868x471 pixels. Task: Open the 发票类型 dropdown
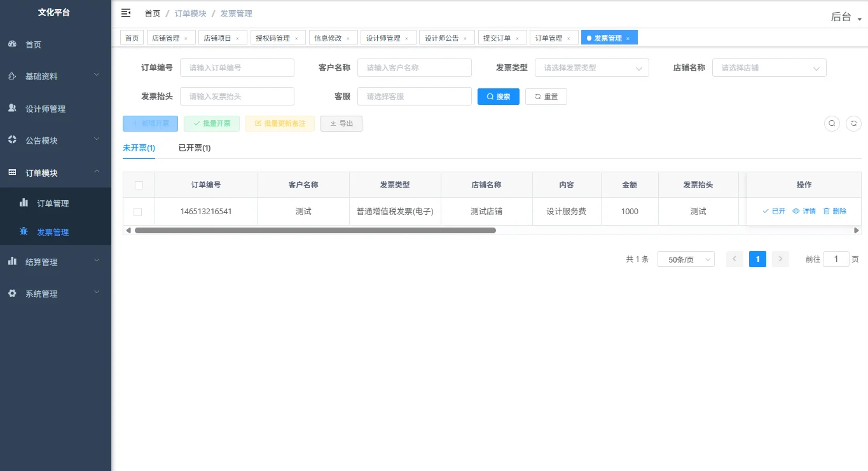coord(591,67)
